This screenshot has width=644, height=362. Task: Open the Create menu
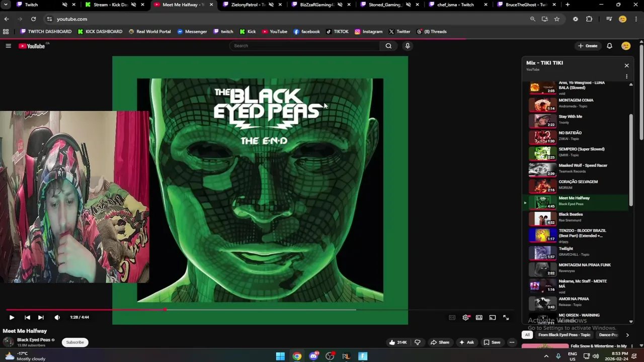coord(588,46)
